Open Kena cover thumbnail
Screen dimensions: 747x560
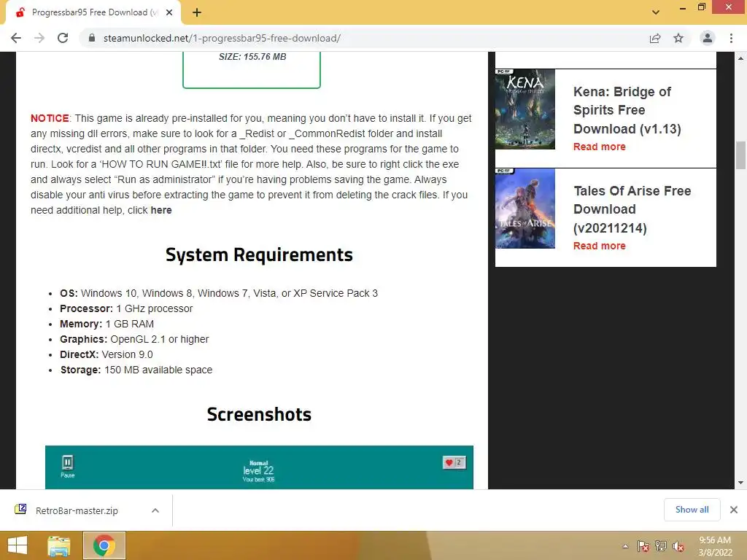click(x=525, y=109)
